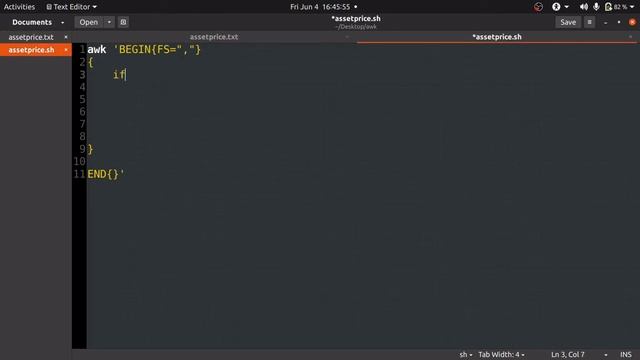This screenshot has width=640, height=360.
Task: Click the *assetprice.sh window title
Action: [x=356, y=18]
